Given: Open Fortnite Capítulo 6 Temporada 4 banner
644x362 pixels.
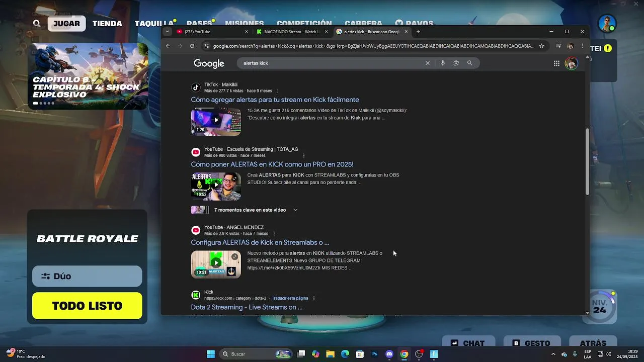Looking at the screenshot, I should pyautogui.click(x=88, y=76).
